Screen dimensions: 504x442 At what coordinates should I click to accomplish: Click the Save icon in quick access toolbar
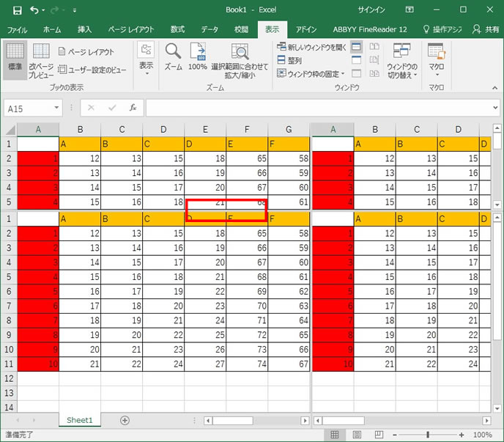pyautogui.click(x=18, y=10)
